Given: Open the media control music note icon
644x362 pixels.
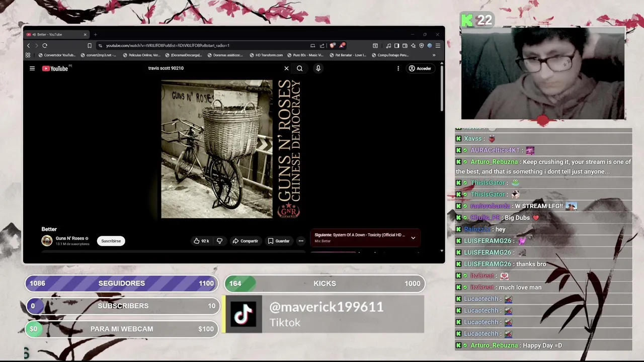Looking at the screenshot, I should coord(388,46).
